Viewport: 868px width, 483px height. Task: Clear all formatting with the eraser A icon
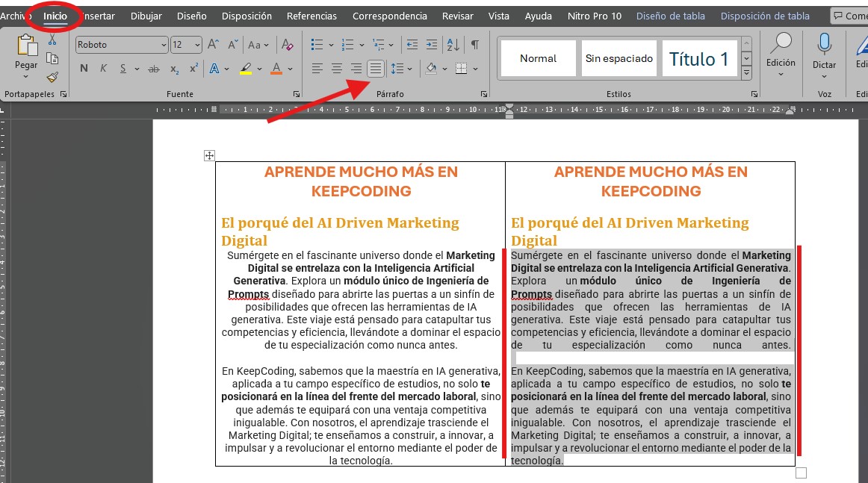pyautogui.click(x=288, y=44)
